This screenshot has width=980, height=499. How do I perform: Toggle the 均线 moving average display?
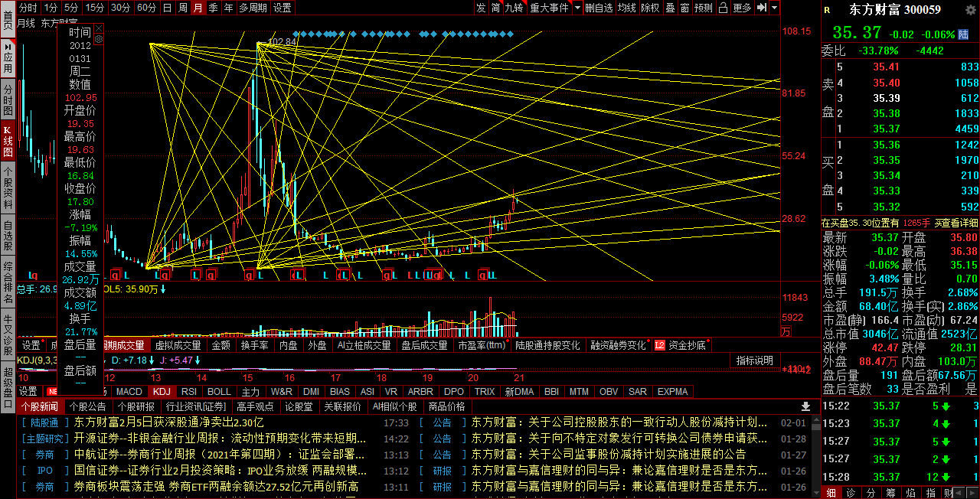click(x=627, y=8)
